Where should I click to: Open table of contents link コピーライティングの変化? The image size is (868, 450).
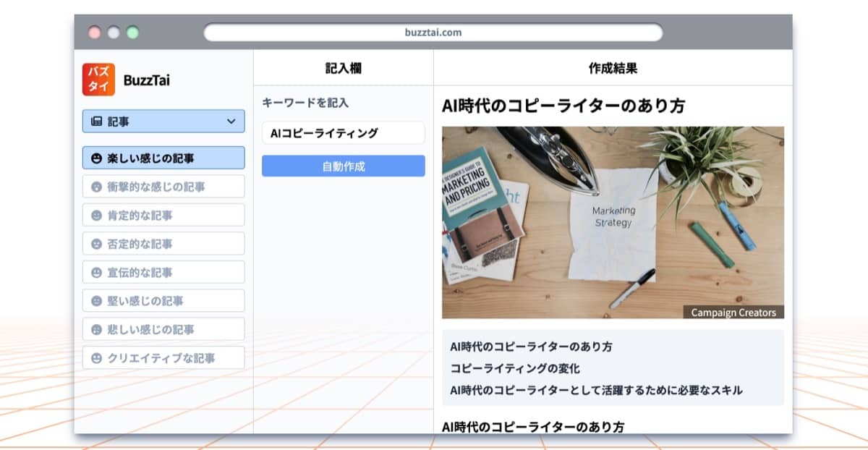pos(515,368)
